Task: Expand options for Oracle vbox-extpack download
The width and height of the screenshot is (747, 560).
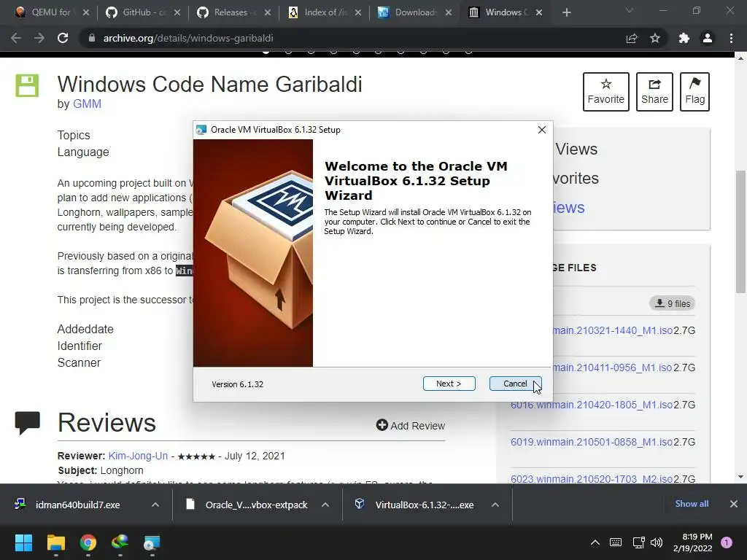Action: tap(325, 505)
